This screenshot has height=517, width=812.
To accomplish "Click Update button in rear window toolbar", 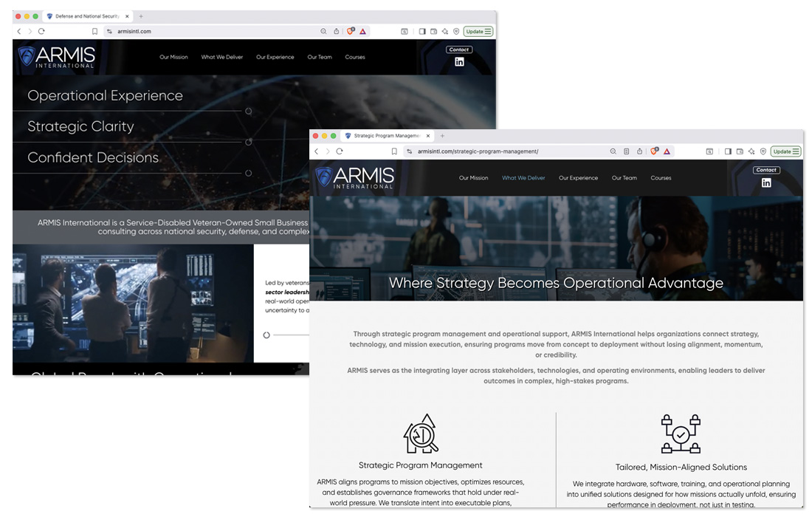I will (x=478, y=31).
